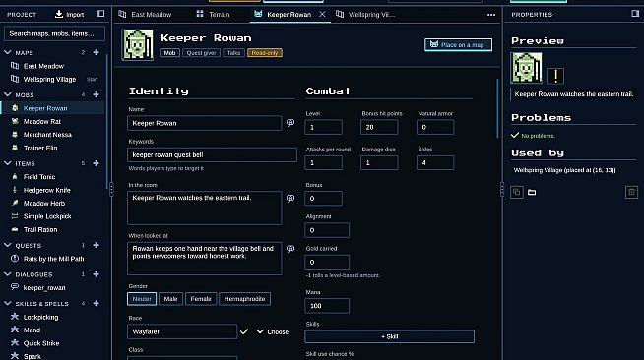
Task: Toggle the Read-only tag chip
Action: coord(265,53)
